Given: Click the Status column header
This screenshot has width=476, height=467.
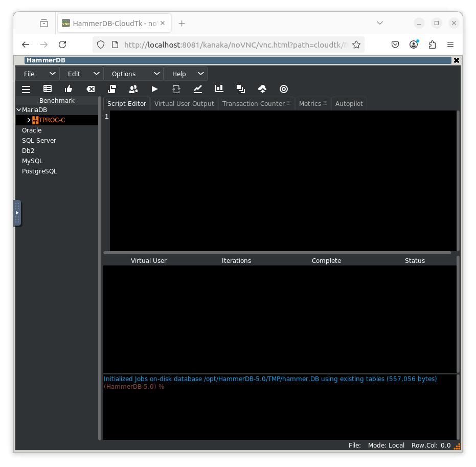Looking at the screenshot, I should pos(415,261).
